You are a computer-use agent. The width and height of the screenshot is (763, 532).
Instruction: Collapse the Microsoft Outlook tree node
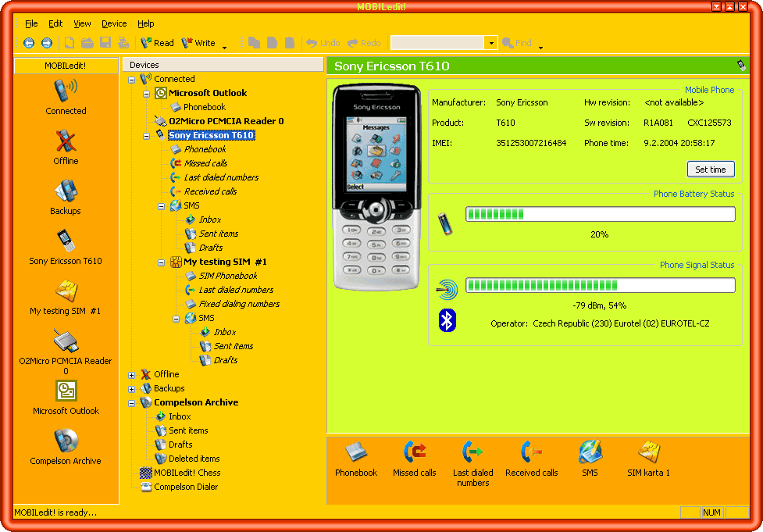[147, 94]
